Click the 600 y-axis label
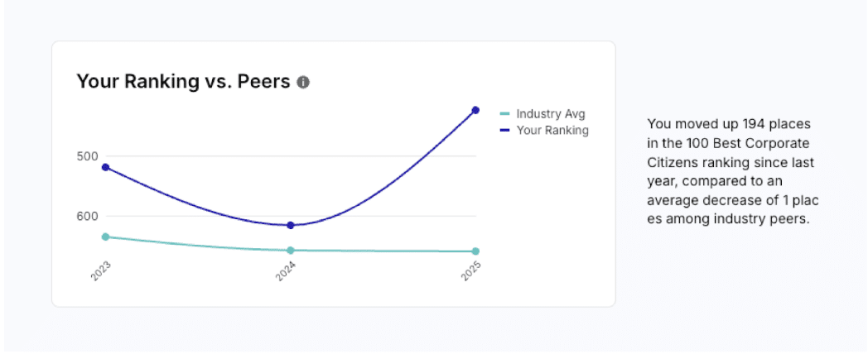This screenshot has height=354, width=868. [88, 216]
